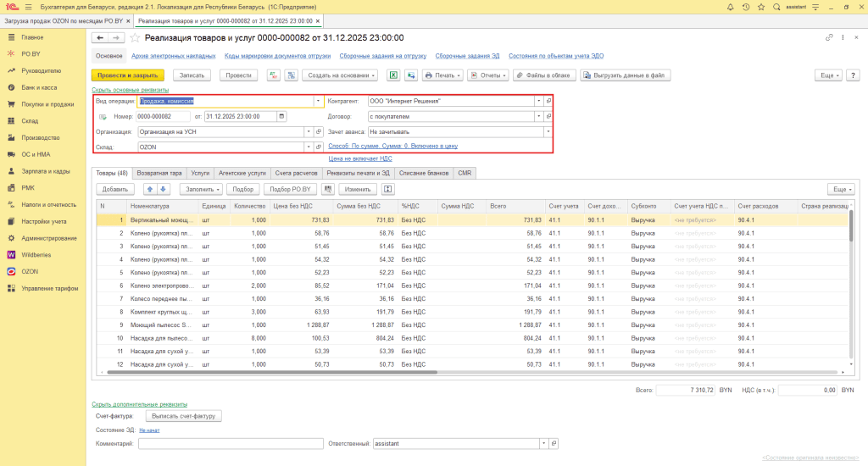
Task: Show document postings Дт/Кт icon
Action: click(274, 75)
